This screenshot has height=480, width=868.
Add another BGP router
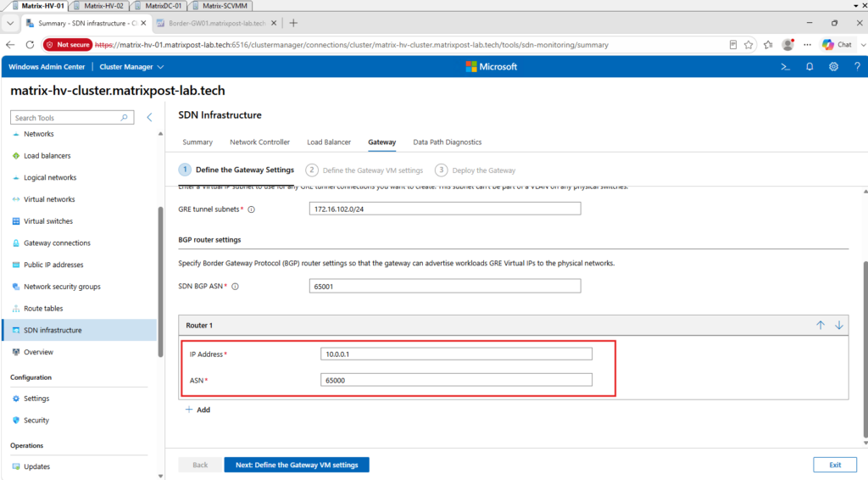198,410
